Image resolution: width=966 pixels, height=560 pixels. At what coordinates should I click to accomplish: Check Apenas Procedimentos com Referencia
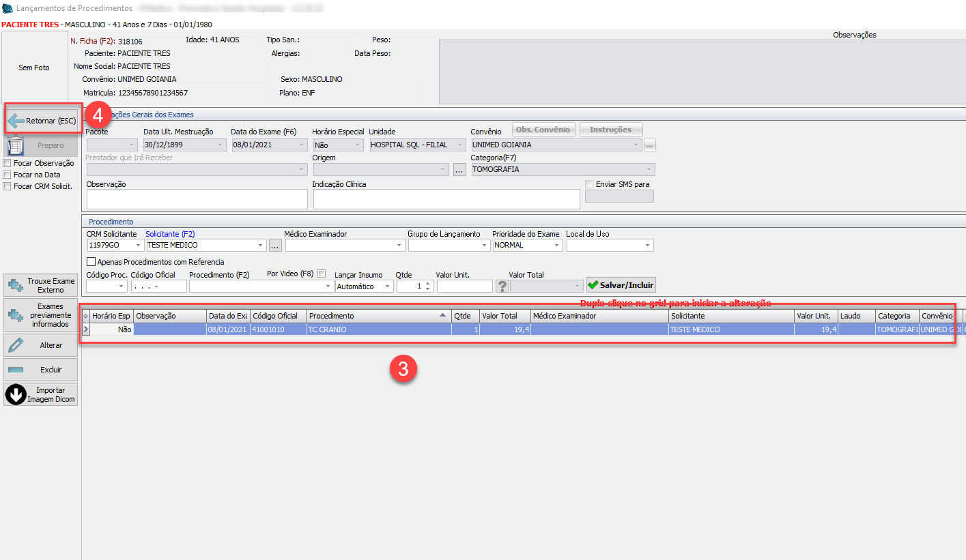pyautogui.click(x=91, y=262)
